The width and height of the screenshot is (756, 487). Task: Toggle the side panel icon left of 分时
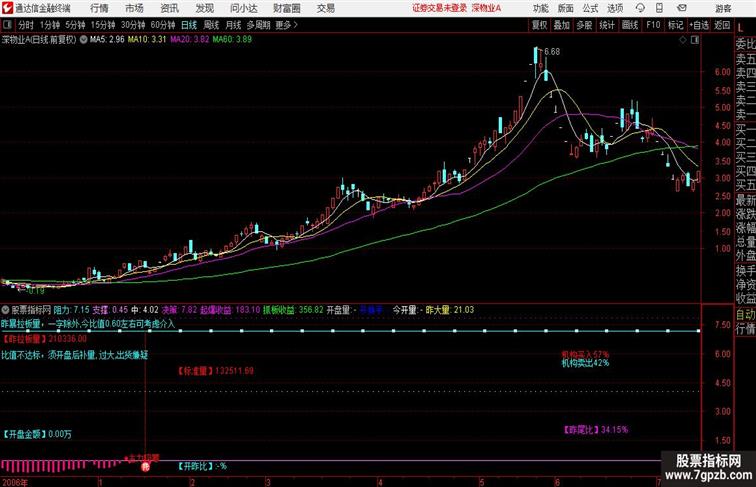coord(7,25)
